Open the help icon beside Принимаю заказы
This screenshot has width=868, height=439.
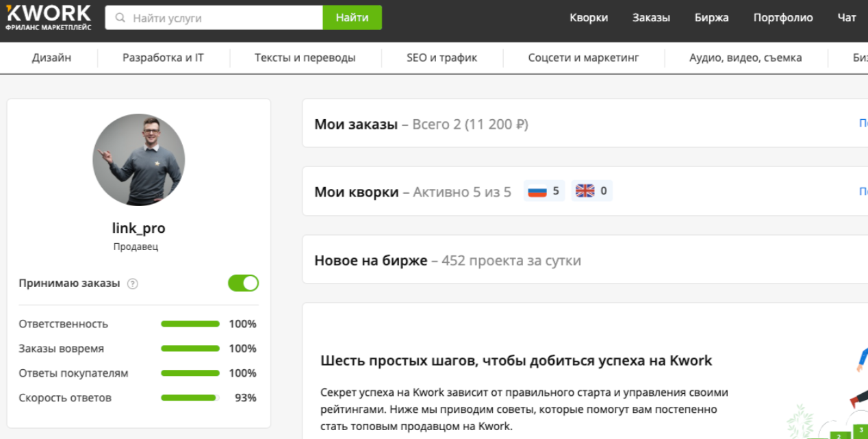[x=133, y=284]
